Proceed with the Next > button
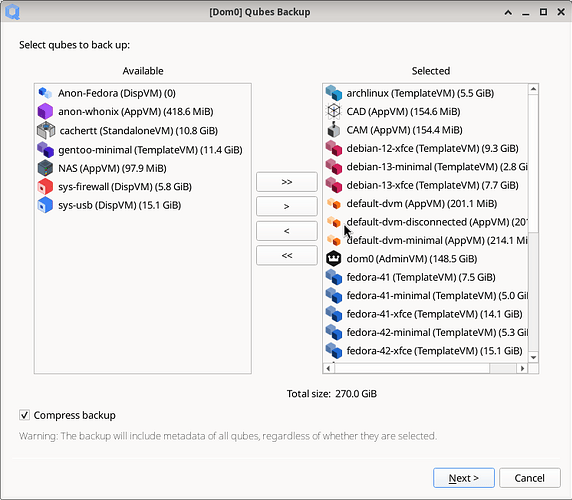 pos(464,478)
